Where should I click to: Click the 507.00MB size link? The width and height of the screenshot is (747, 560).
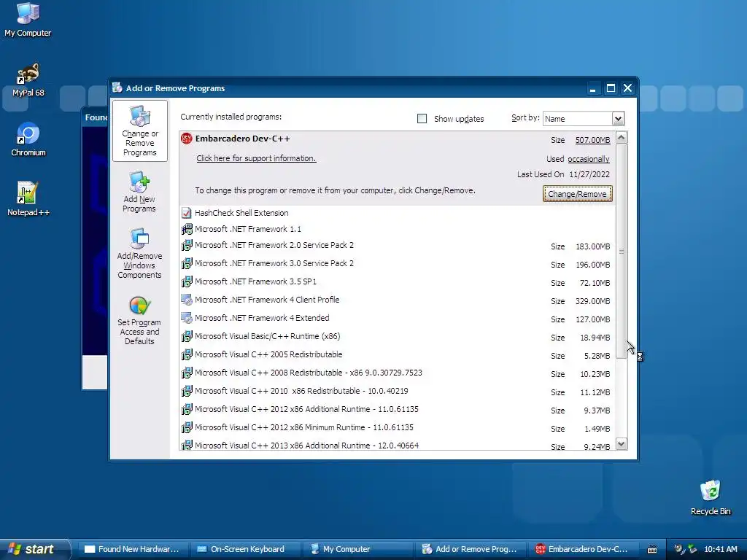point(592,140)
